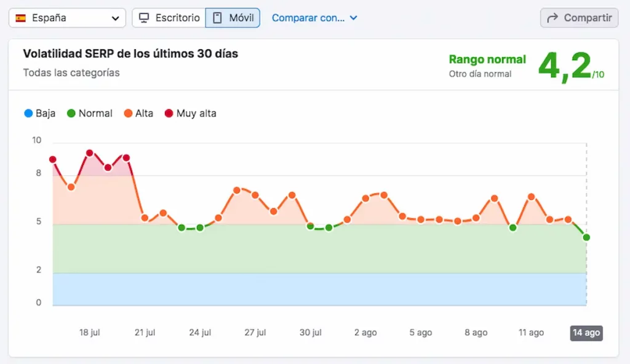The width and height of the screenshot is (630, 364).
Task: Click the first red data point
Action: point(53,159)
